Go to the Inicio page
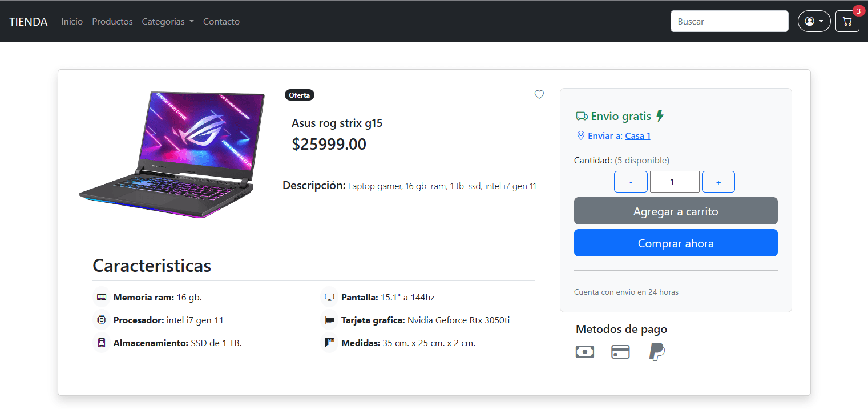This screenshot has width=868, height=409. (x=72, y=22)
